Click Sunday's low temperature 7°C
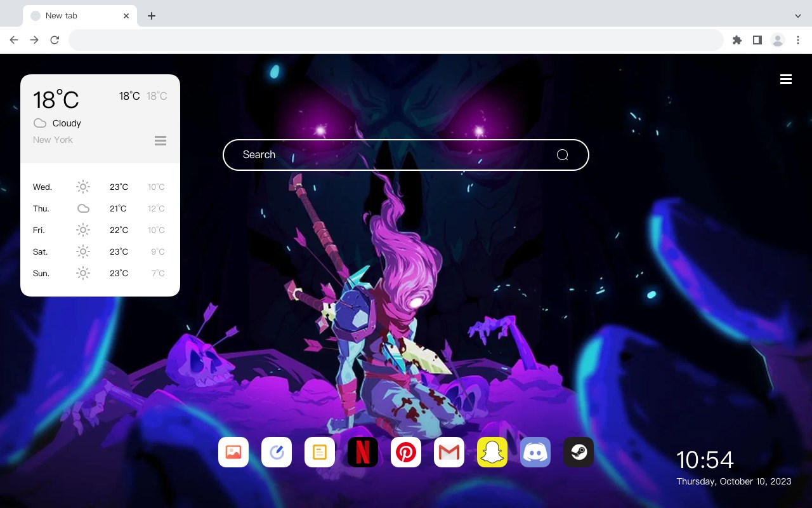812x508 pixels. [x=158, y=273]
